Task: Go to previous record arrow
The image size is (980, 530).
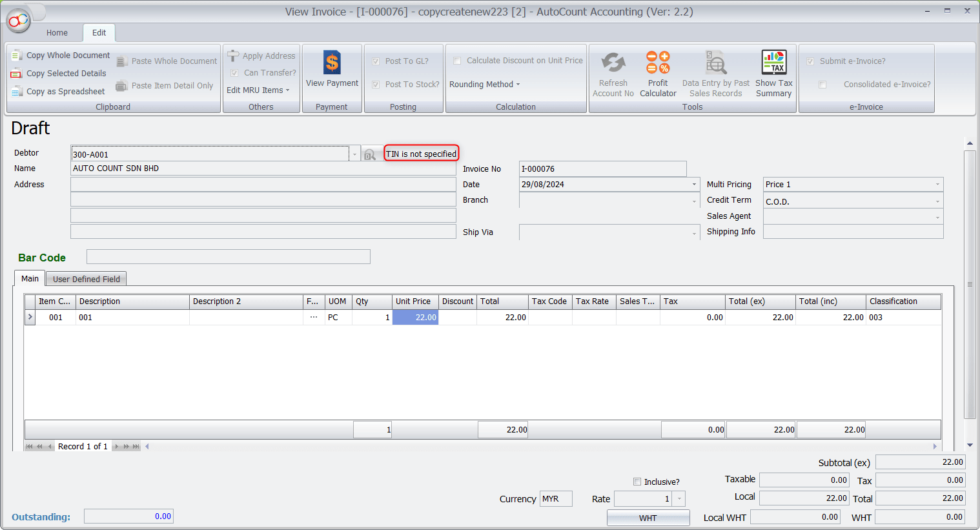Action: [50, 447]
